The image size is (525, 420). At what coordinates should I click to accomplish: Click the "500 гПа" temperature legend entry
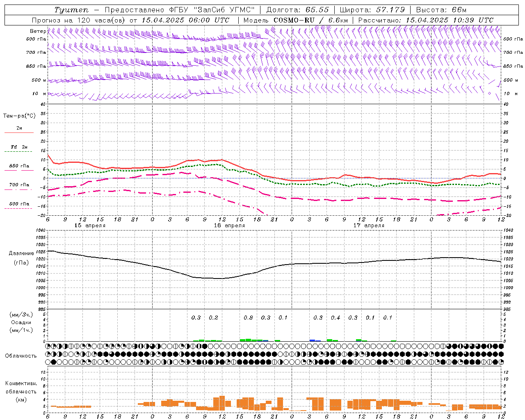click(x=19, y=203)
